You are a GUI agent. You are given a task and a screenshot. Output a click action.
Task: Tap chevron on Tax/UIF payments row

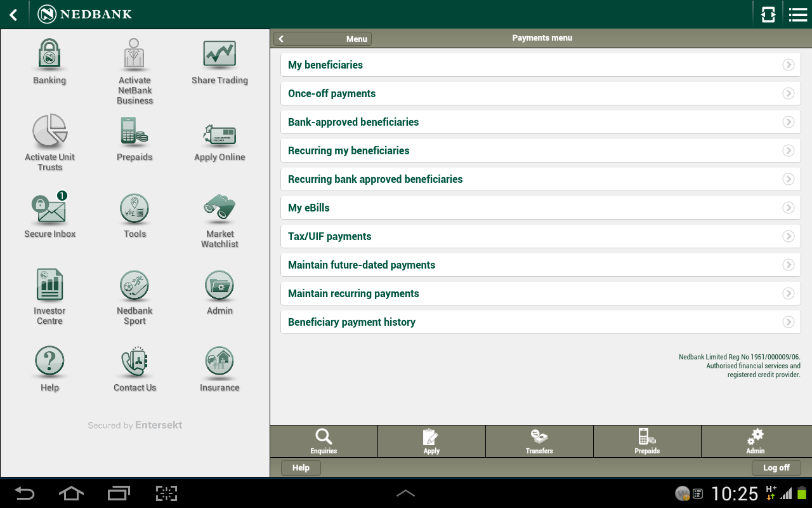click(789, 236)
